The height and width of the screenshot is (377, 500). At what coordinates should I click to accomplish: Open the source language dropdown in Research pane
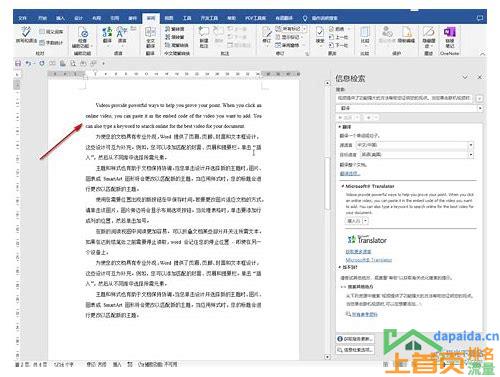point(471,145)
